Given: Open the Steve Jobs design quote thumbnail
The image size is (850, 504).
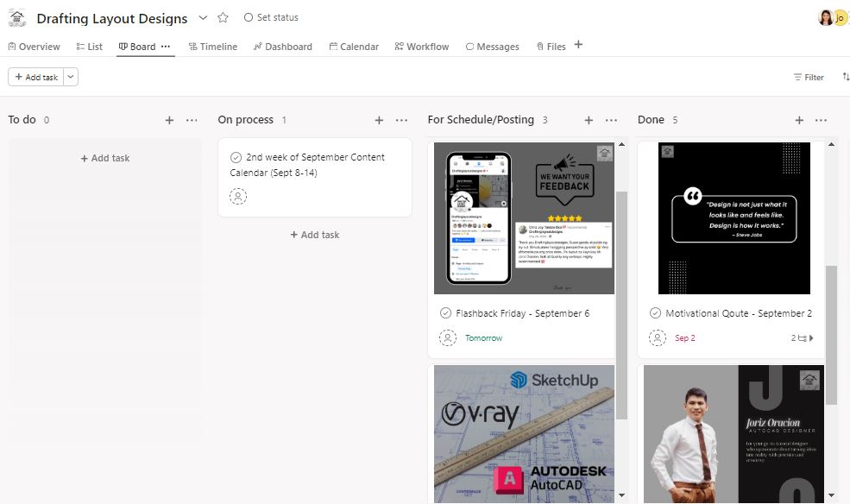Looking at the screenshot, I should click(x=734, y=218).
